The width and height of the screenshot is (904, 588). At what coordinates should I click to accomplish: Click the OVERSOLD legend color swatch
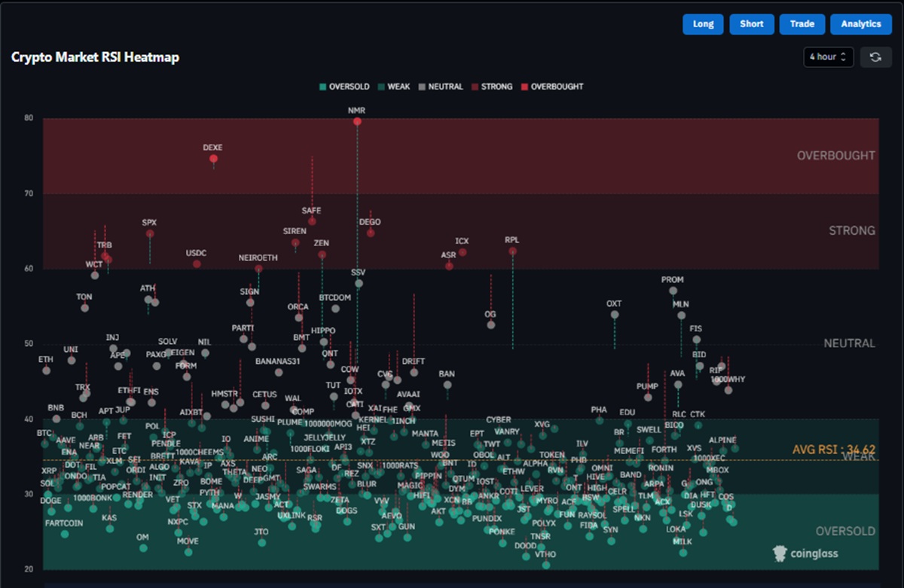click(323, 87)
